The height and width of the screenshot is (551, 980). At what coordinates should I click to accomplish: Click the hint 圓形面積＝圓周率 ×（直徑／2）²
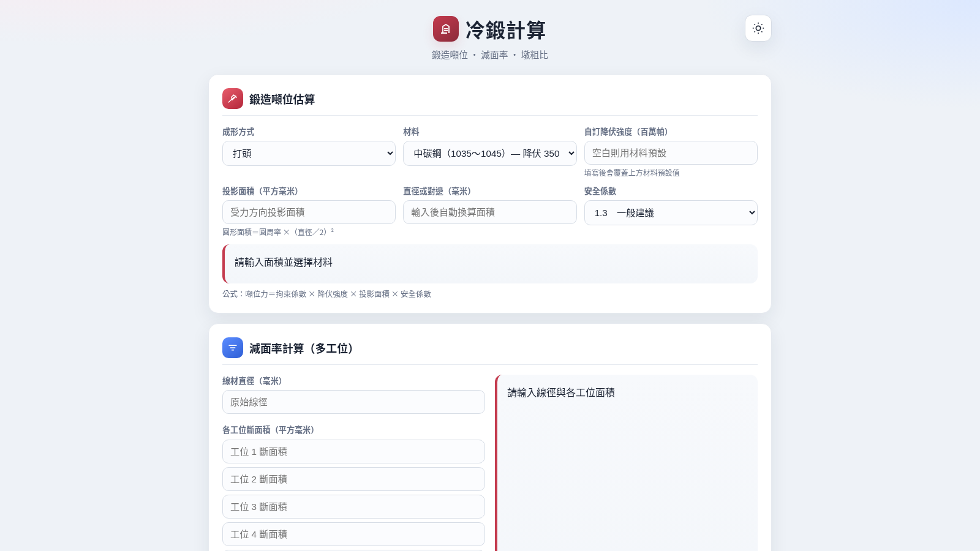click(x=278, y=232)
